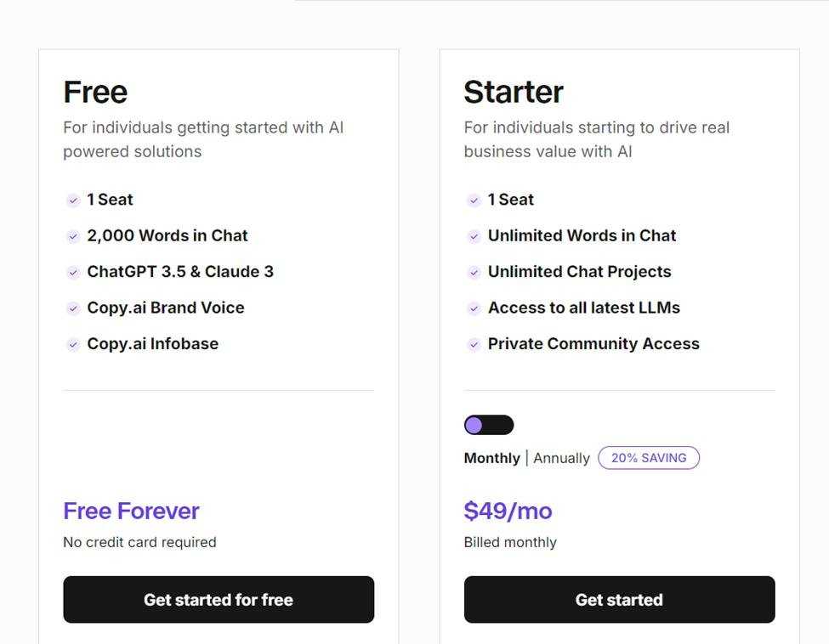Click the Free plan heading

(x=95, y=92)
